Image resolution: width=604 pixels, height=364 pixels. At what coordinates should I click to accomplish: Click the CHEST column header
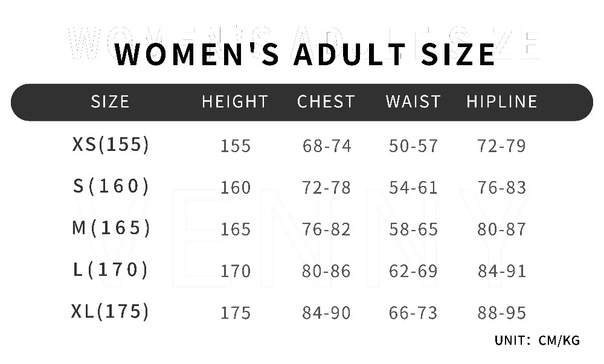click(326, 102)
